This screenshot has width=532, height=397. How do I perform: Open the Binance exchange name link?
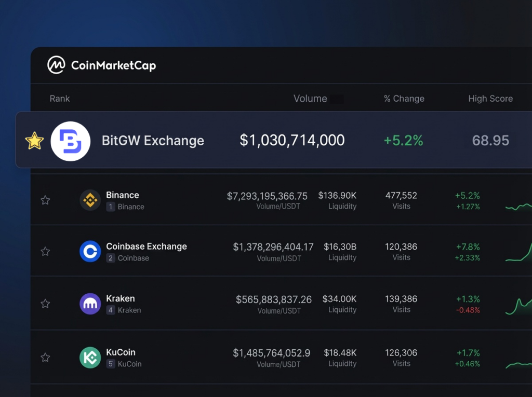point(123,195)
